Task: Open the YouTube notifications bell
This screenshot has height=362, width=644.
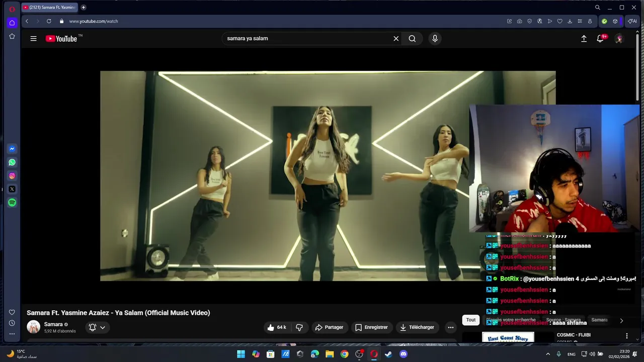Action: (600, 39)
